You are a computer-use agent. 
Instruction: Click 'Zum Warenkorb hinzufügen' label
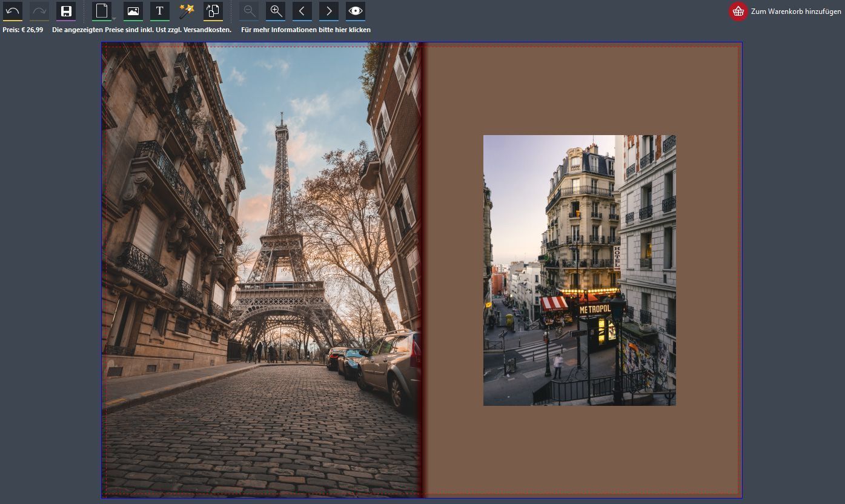click(x=796, y=12)
